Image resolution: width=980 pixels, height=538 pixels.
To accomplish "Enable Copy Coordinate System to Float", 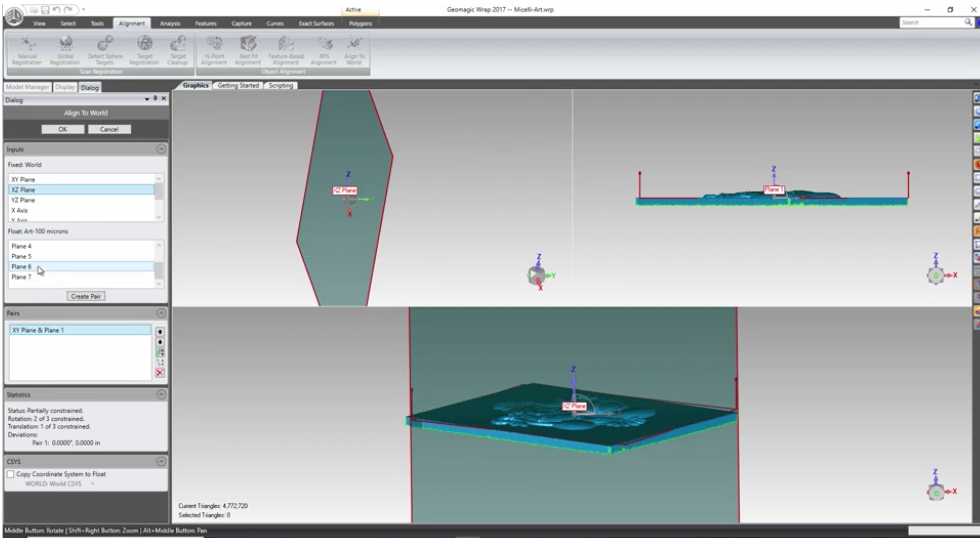I will coord(11,474).
